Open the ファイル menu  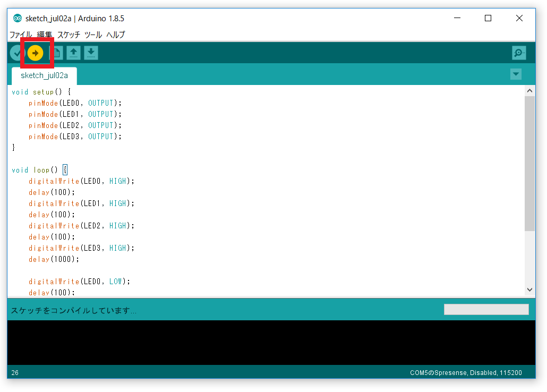coord(21,35)
